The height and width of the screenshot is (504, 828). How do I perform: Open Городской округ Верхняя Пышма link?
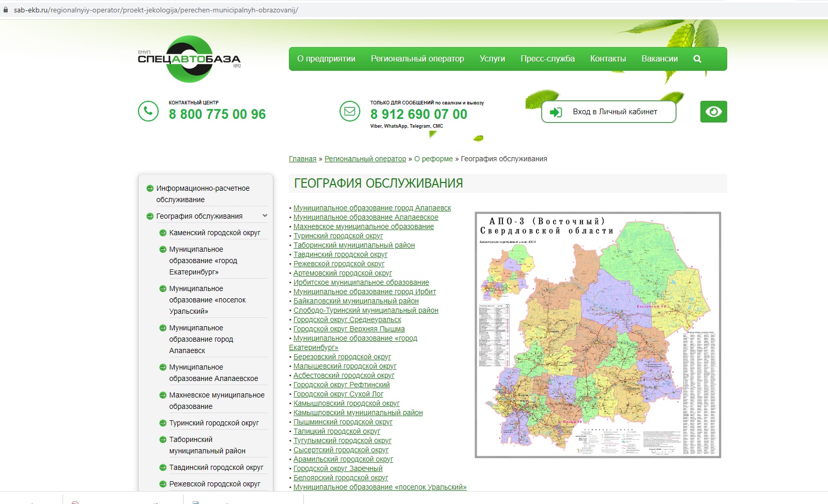(349, 329)
